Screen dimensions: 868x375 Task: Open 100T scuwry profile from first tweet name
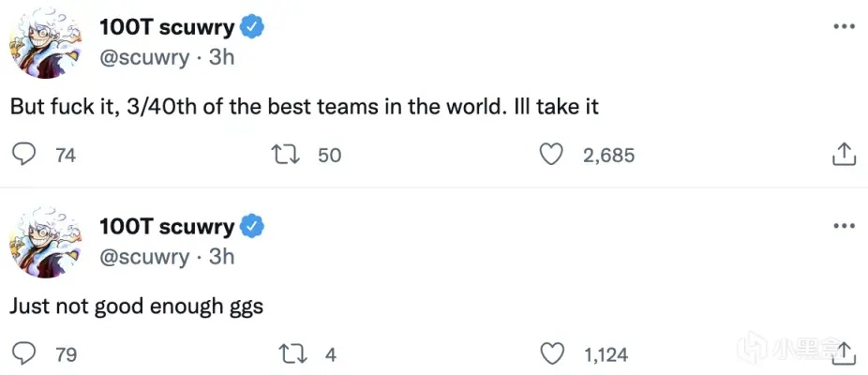(167, 28)
